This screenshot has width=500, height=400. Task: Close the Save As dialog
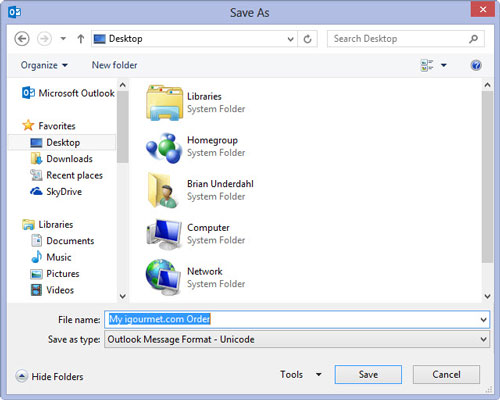(x=483, y=9)
